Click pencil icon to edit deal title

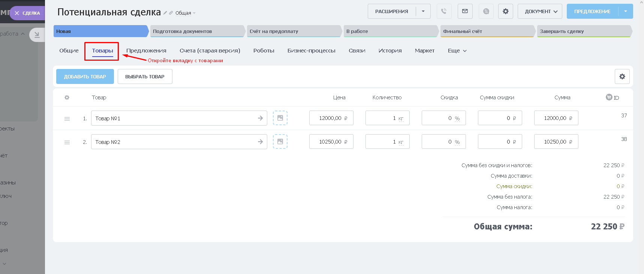(x=165, y=13)
